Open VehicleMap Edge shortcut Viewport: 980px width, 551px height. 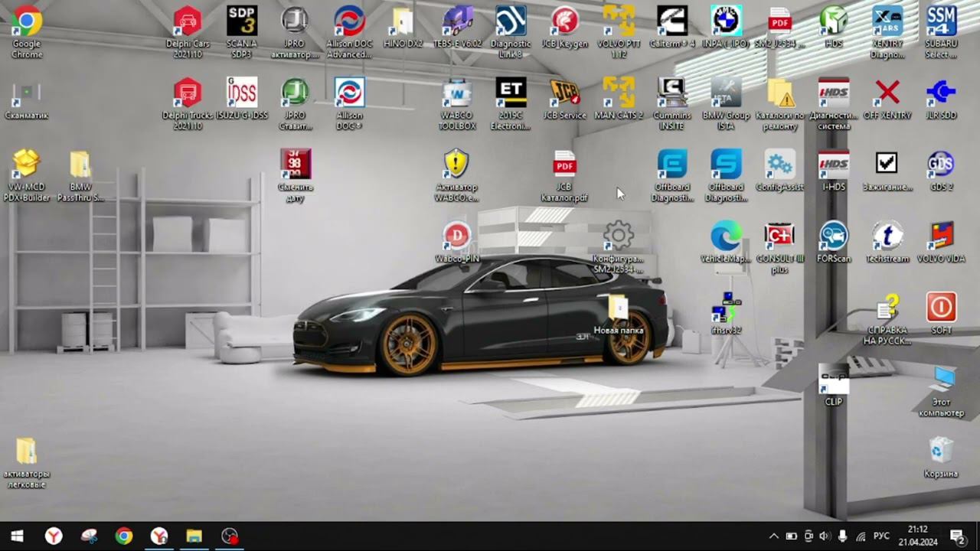726,242
